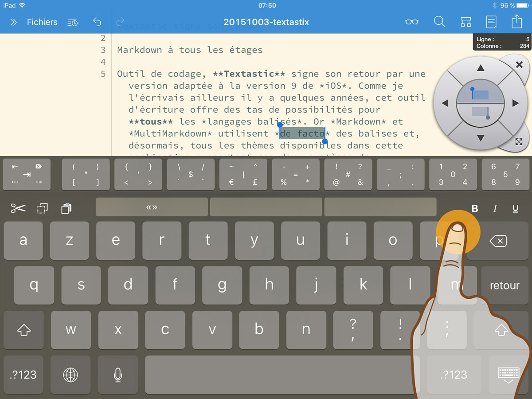Screen dimensions: 532x399
Task: Open search with the magnifying glass
Action: click(x=439, y=22)
